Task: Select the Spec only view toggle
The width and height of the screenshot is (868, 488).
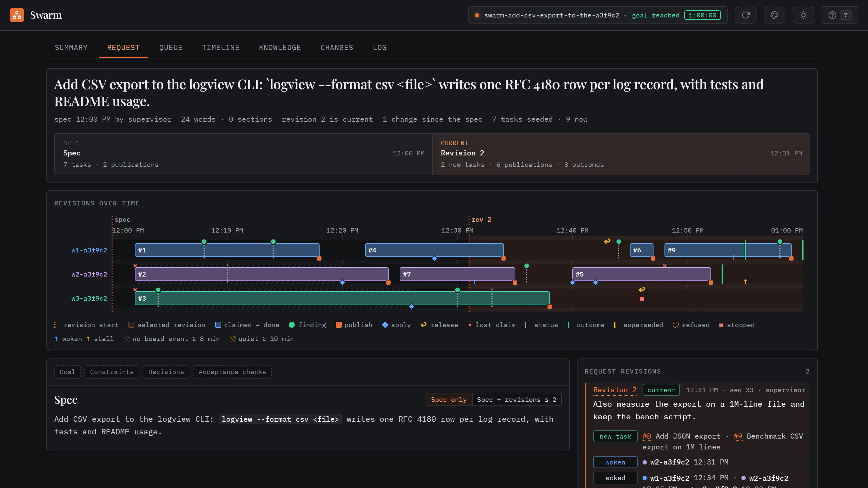Action: pos(449,400)
